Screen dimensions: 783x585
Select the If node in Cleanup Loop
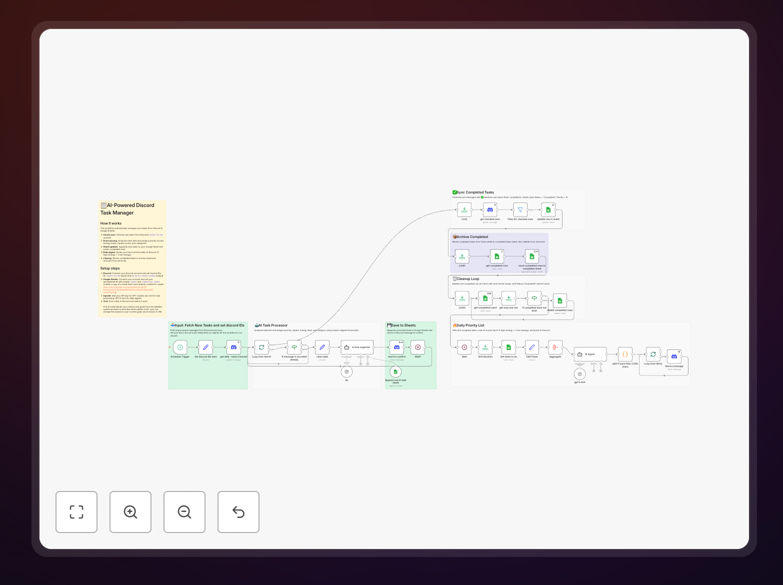coord(534,299)
